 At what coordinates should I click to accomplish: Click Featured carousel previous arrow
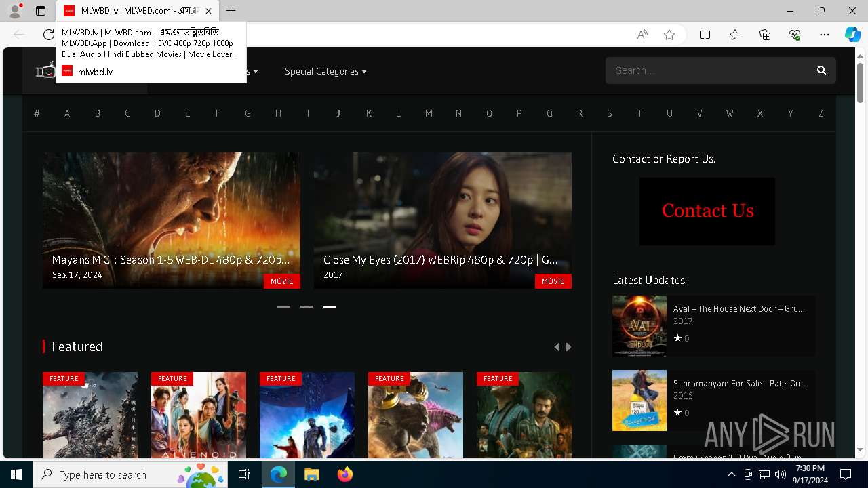click(x=557, y=347)
